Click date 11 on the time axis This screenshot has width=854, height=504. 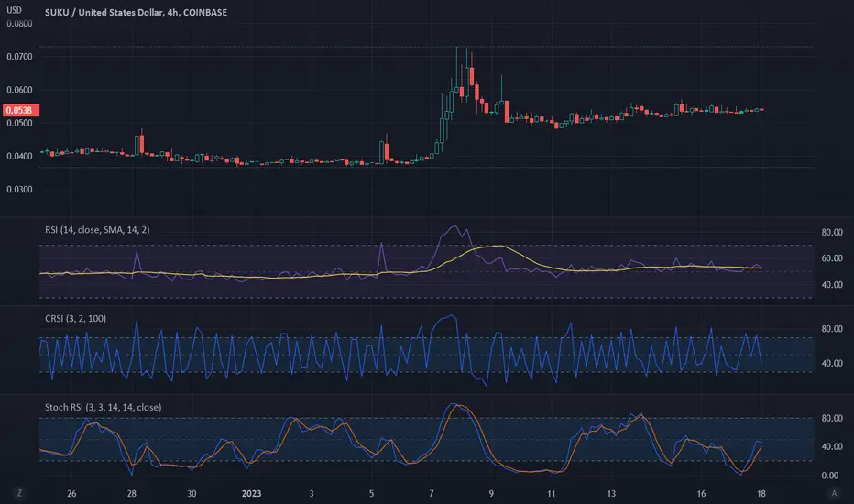click(552, 494)
